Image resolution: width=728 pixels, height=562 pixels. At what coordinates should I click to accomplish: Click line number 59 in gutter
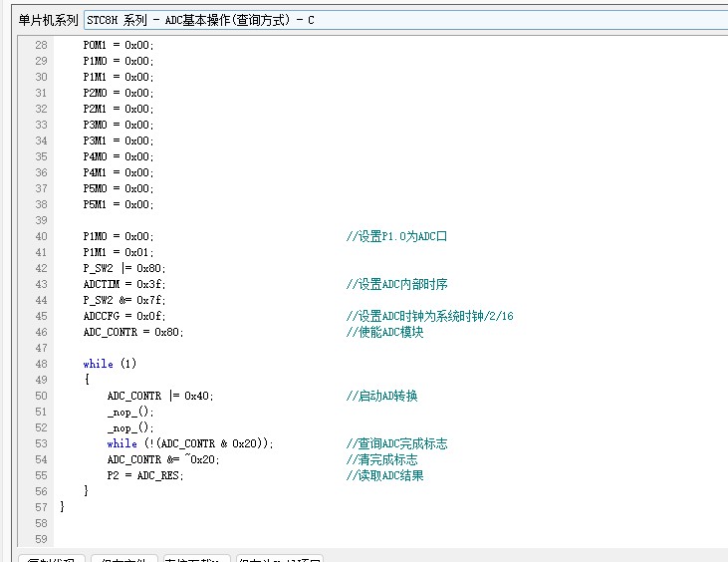coord(41,539)
